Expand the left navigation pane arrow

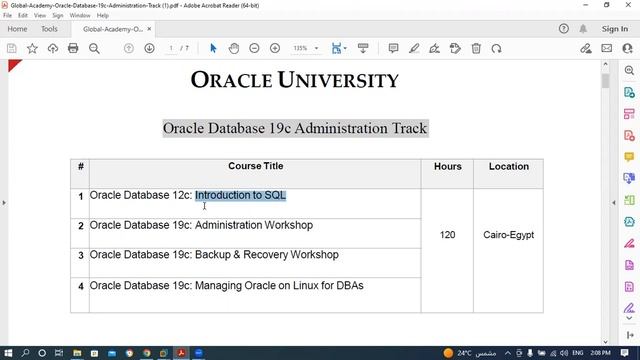[x=4, y=202]
